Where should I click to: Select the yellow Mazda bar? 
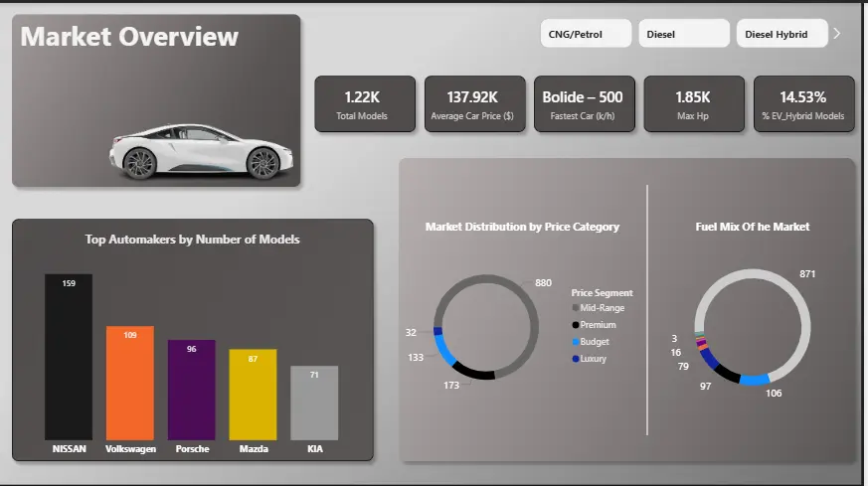pos(253,395)
